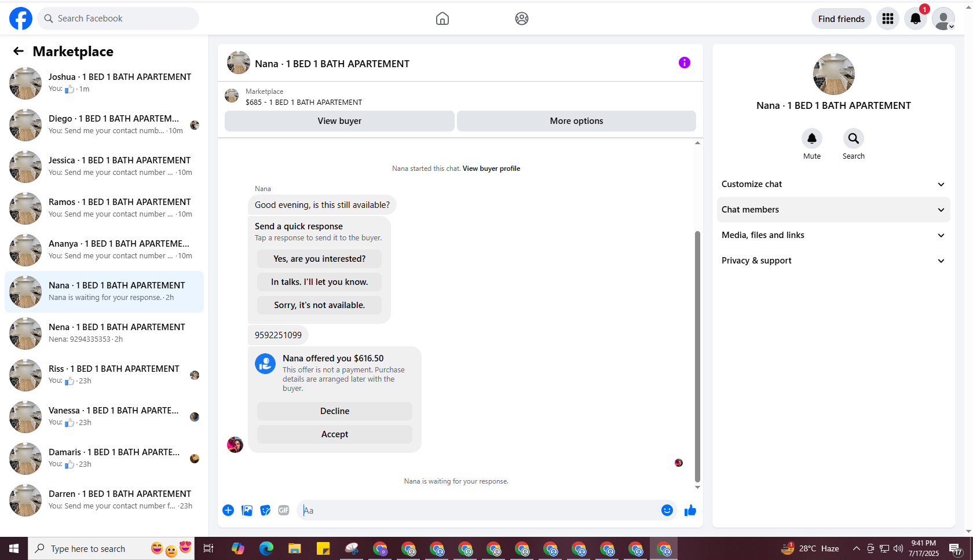
Task: Choose a sticker for the message
Action: tap(265, 510)
